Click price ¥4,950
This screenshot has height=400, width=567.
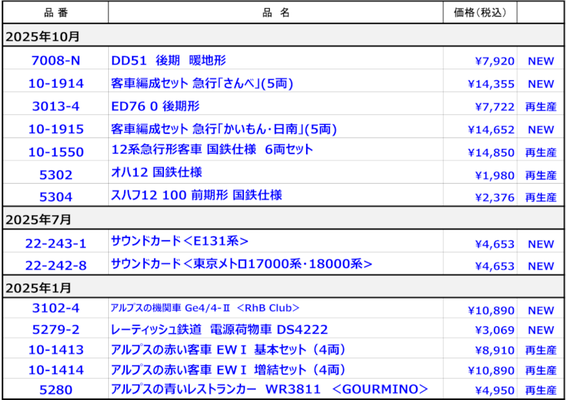tap(494, 391)
